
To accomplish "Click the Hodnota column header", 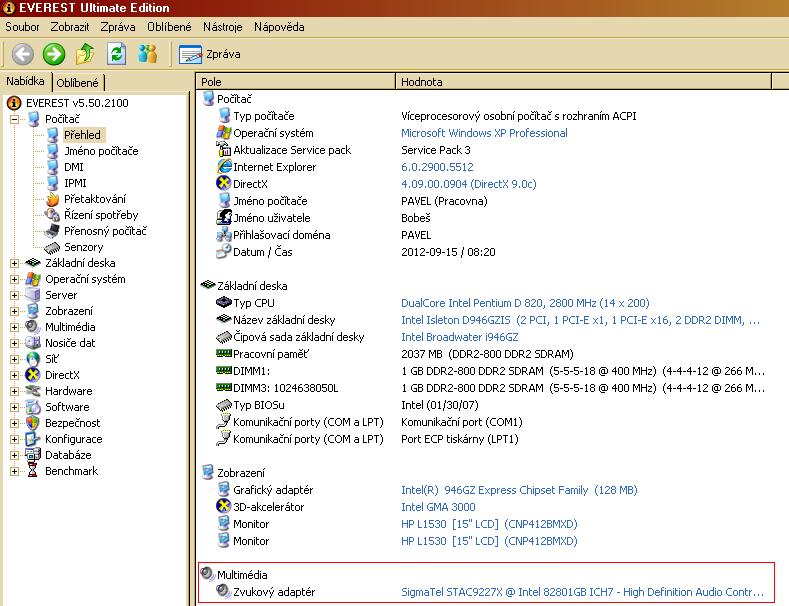I will tap(421, 82).
